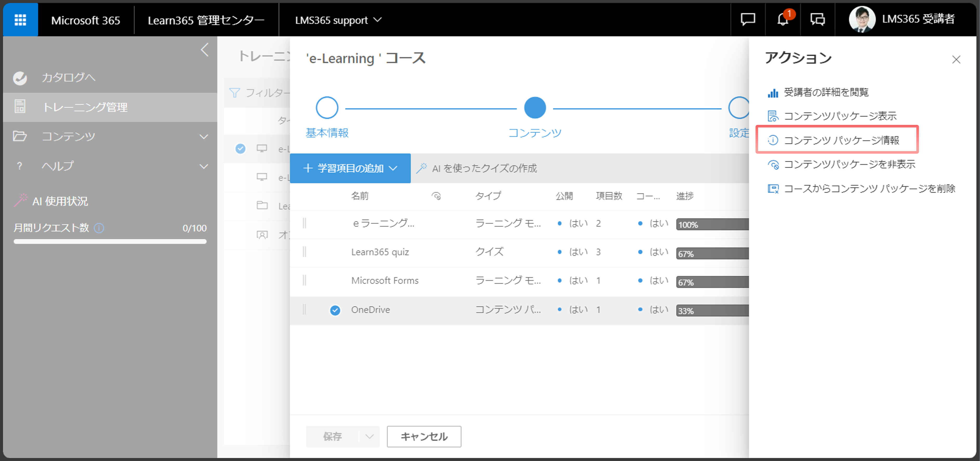Click the フィルター funnel icon
The width and height of the screenshot is (980, 461).
(235, 93)
